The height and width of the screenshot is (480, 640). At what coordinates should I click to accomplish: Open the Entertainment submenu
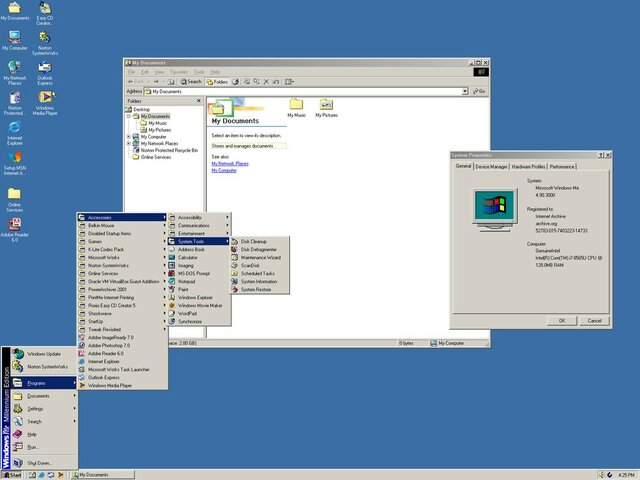tap(199, 233)
